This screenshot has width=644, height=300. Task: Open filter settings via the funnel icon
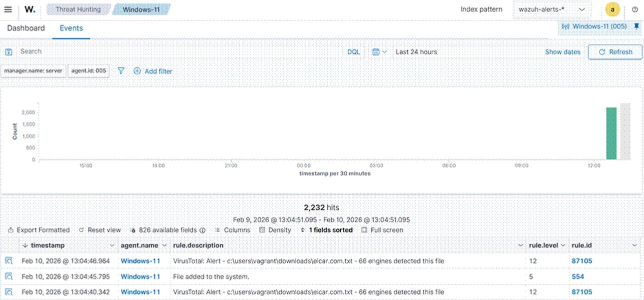coord(121,71)
